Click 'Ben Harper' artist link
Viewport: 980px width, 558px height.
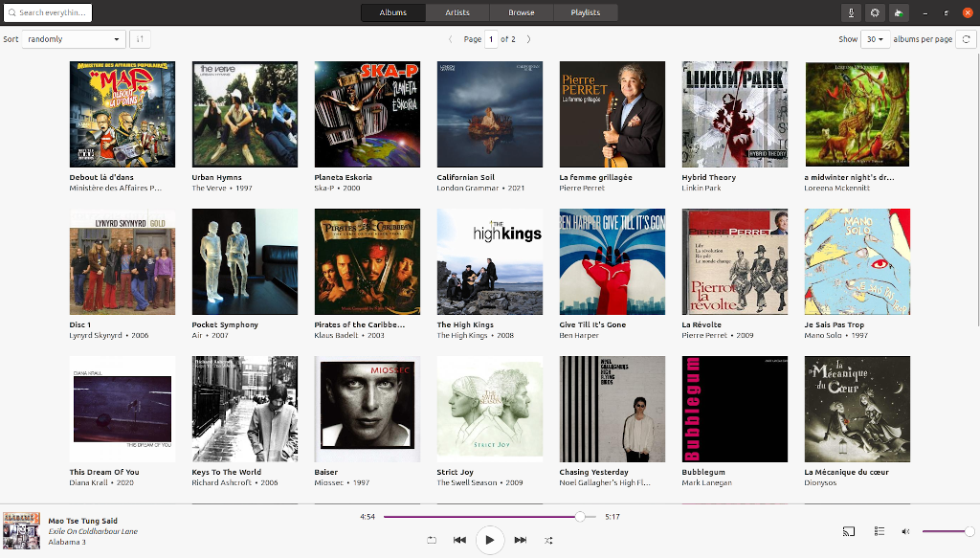coord(579,336)
